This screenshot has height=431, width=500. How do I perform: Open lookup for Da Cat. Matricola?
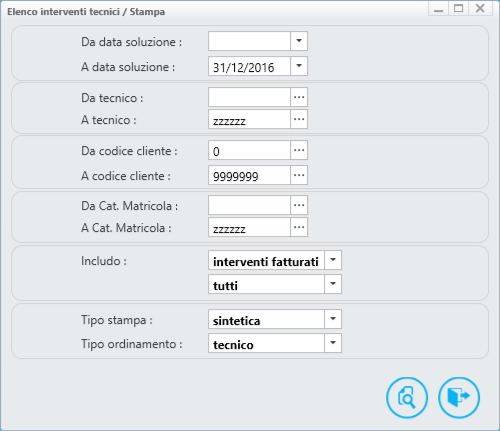point(299,205)
